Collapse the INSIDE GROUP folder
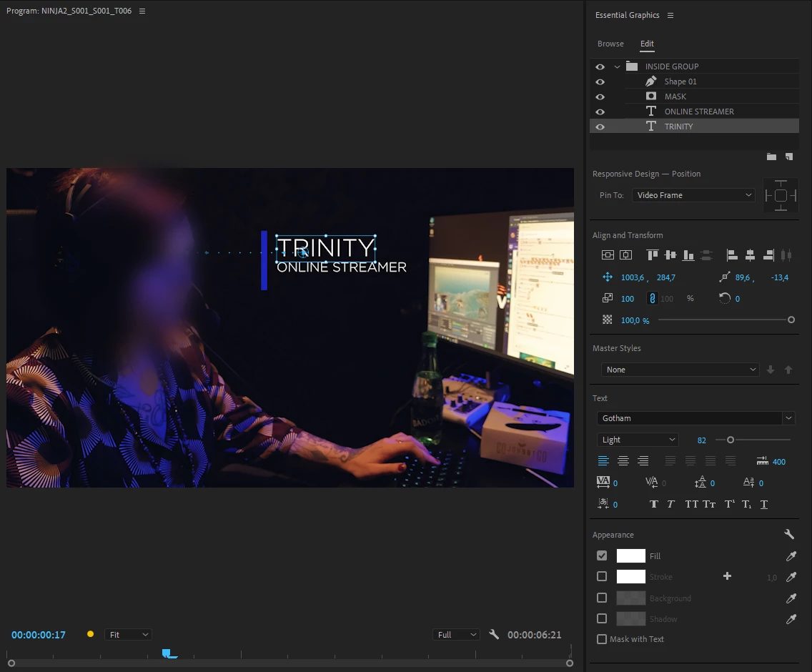812x672 pixels. point(617,66)
